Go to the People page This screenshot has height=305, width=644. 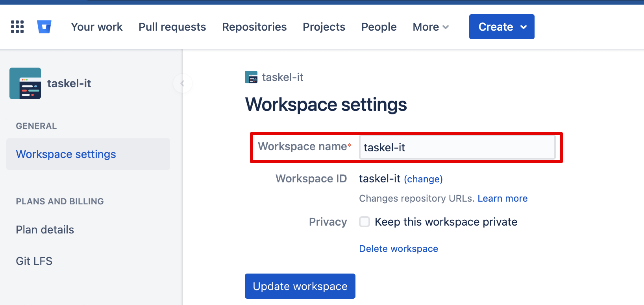379,27
